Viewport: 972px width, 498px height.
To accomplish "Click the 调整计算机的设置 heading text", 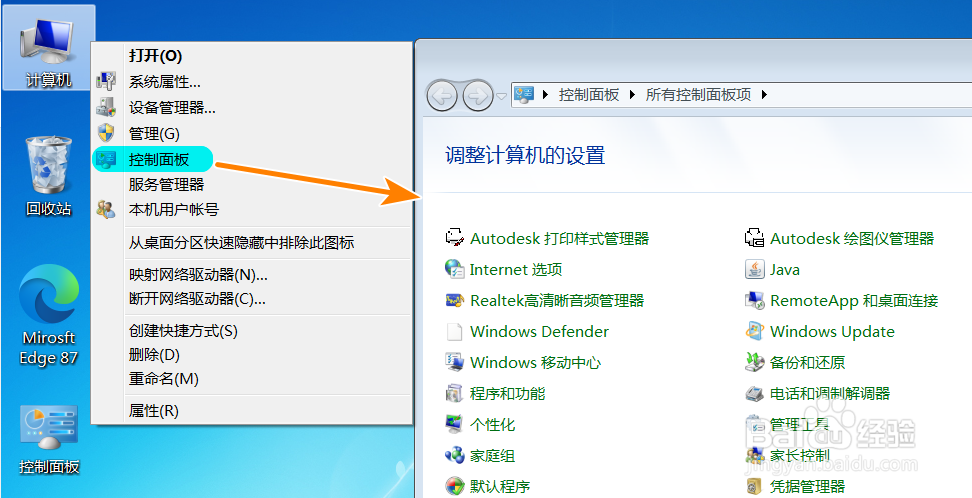I will click(x=525, y=155).
